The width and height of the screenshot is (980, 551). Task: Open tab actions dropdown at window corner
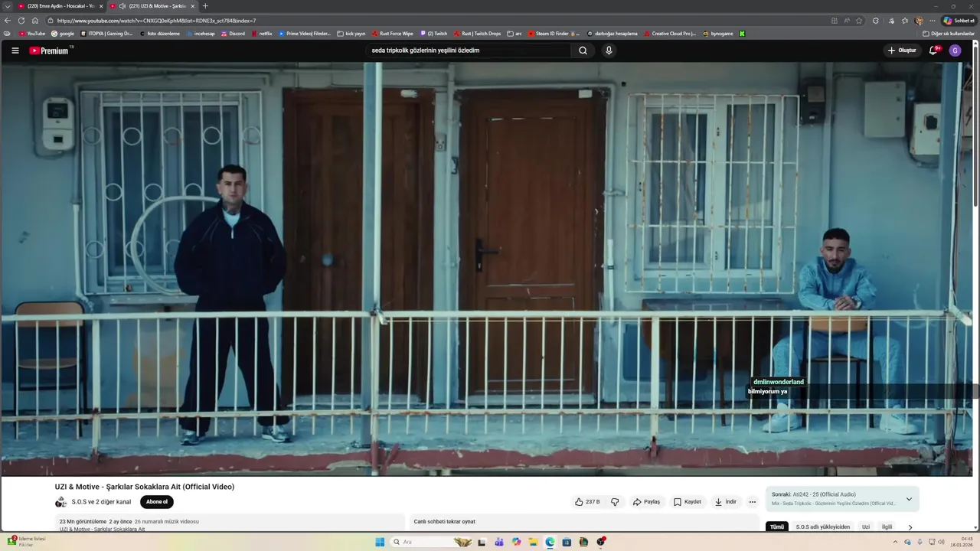point(8,6)
